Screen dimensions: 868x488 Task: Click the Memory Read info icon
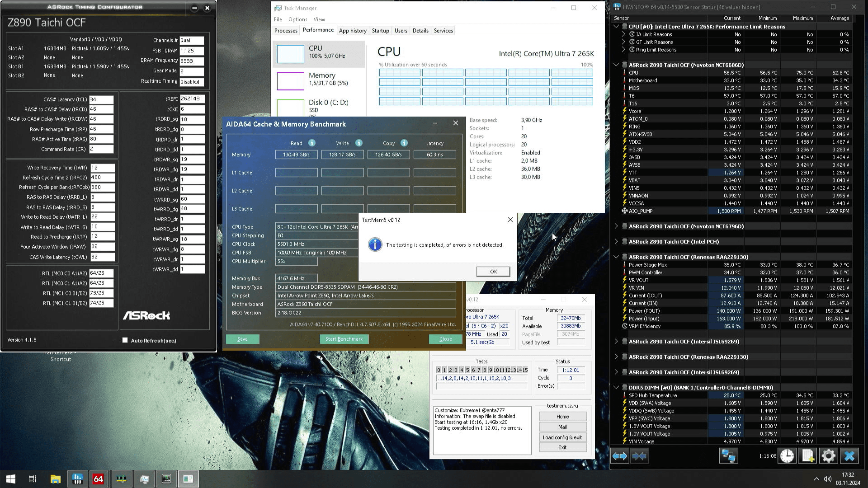(312, 143)
